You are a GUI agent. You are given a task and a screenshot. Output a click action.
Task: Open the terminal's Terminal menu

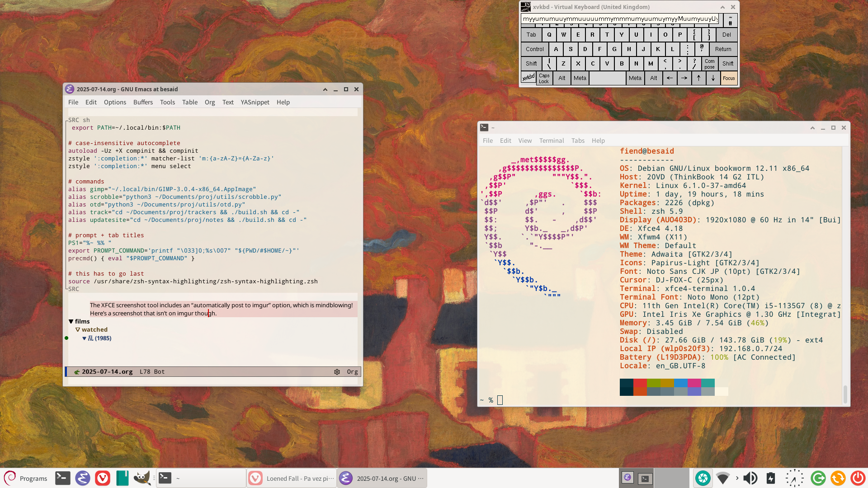pos(552,141)
